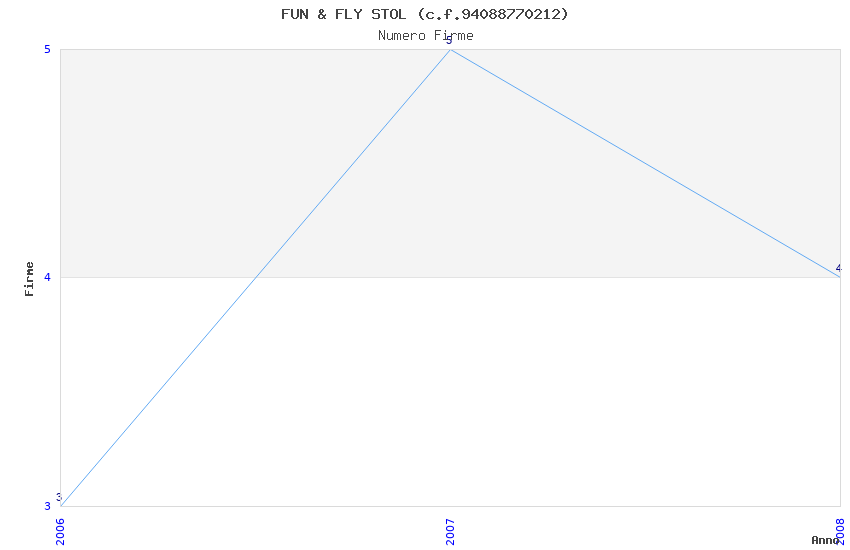Click the 2006 year label on x-axis
This screenshot has height=550, width=850.
click(60, 532)
